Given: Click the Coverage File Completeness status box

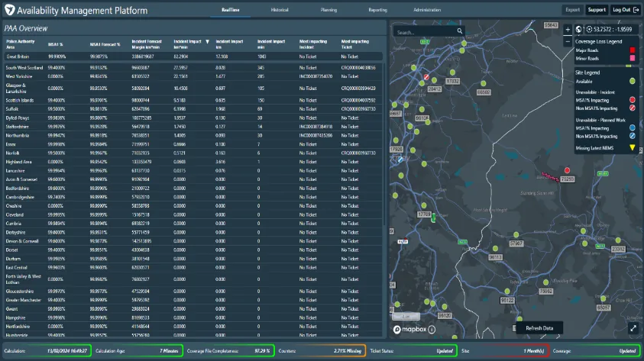Looking at the screenshot, I should (x=229, y=351).
